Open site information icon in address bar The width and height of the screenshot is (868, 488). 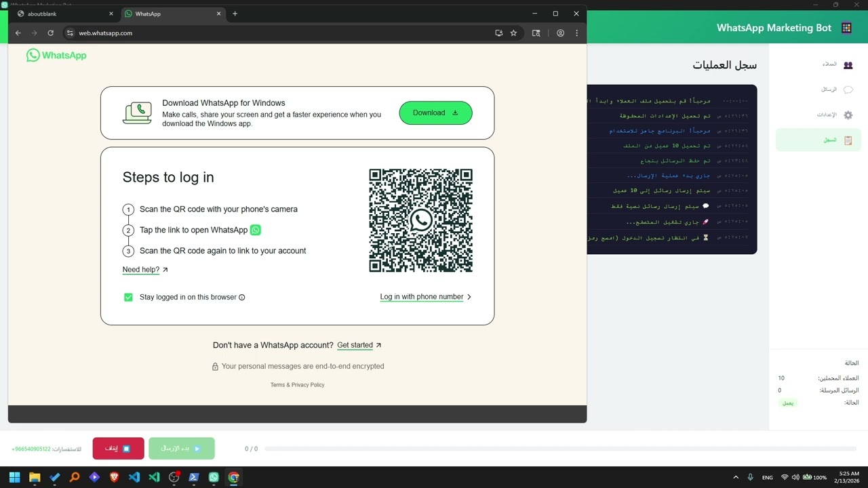pos(70,33)
